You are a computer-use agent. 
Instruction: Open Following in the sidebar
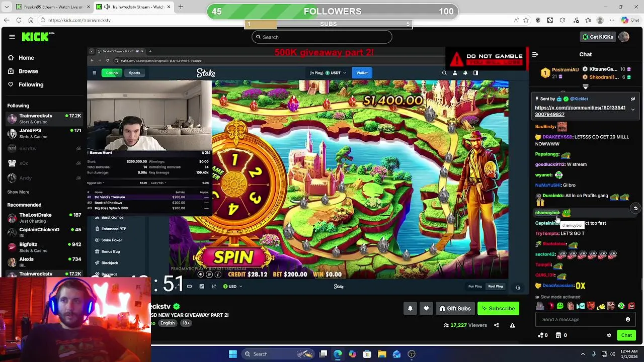[x=31, y=84]
